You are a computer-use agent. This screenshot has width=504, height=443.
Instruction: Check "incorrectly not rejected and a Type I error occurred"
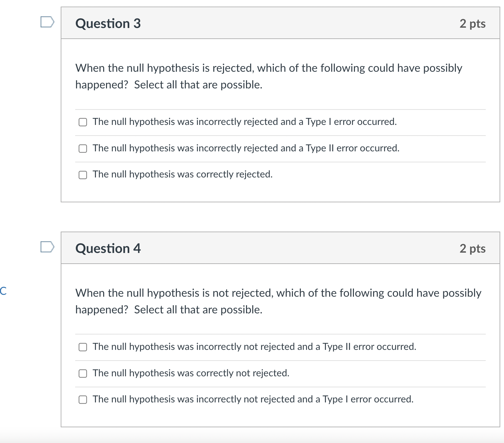(82, 400)
